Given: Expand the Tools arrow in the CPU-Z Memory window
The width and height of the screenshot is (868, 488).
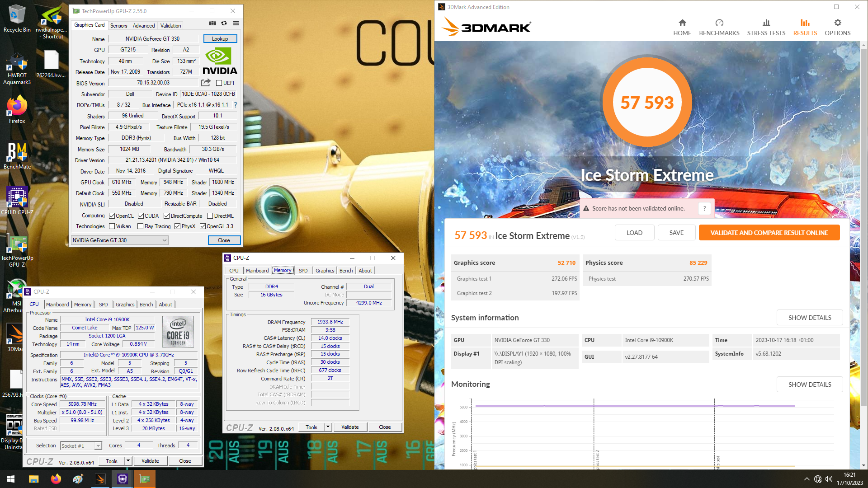Looking at the screenshot, I should [x=328, y=427].
